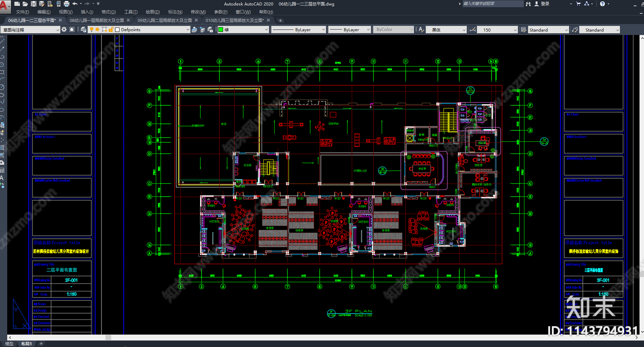
Task: Select the Rectangle draw tool
Action: click(2, 72)
